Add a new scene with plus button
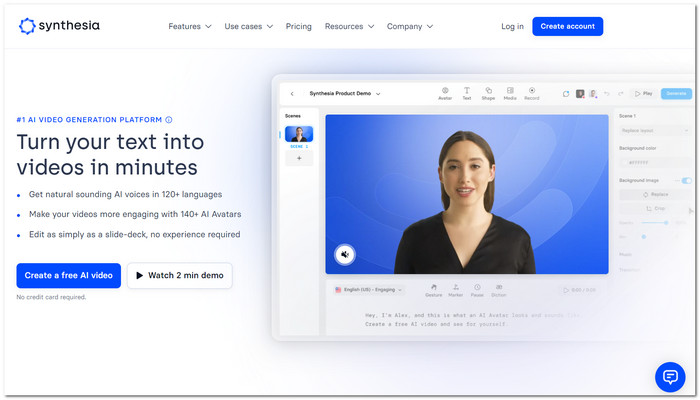This screenshot has width=700, height=400. 299,158
